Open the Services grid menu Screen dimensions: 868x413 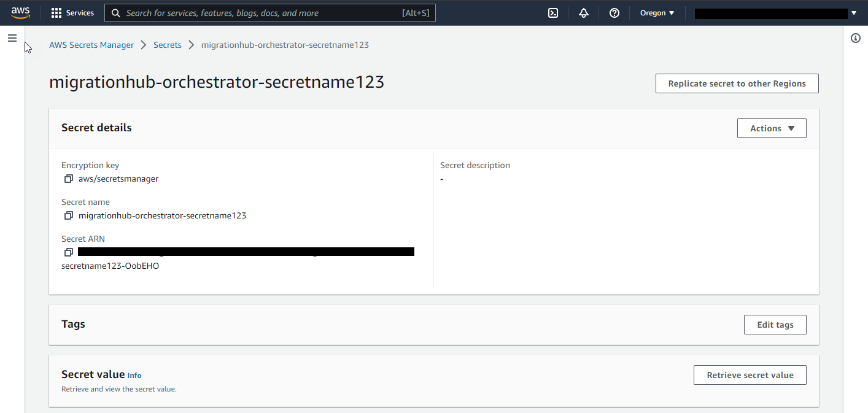click(56, 13)
